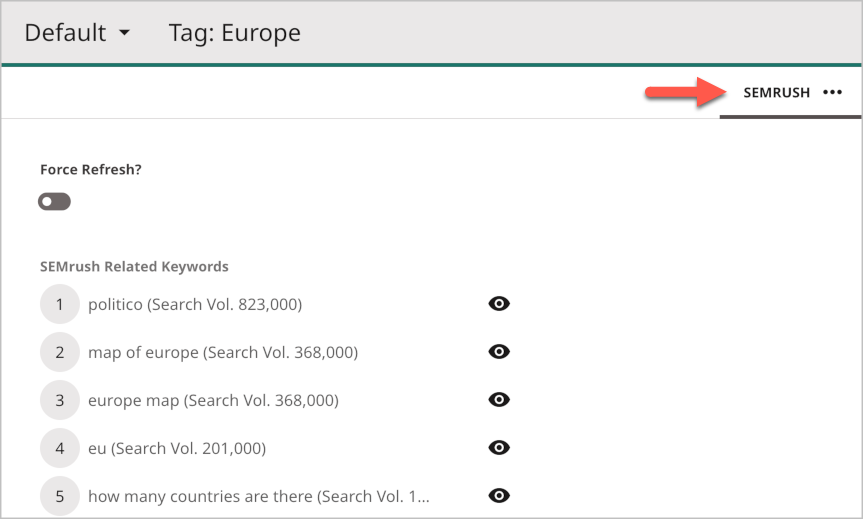Select the SEMRUSH tab
Image resolution: width=863 pixels, height=519 pixels.
(x=776, y=92)
